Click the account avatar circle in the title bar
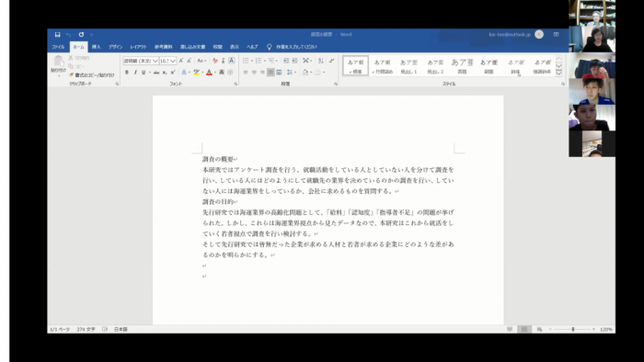Image resolution: width=644 pixels, height=362 pixels. (539, 35)
